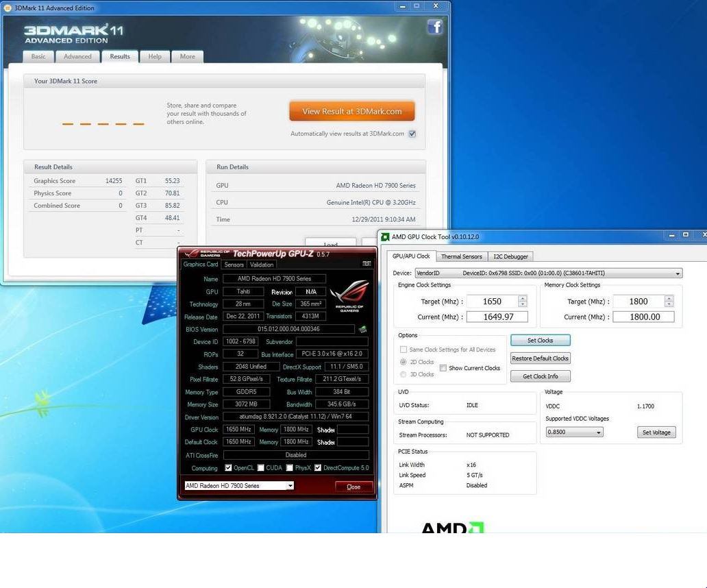707x588 pixels.
Task: Increase Memory Clock target with up arrow
Action: [x=669, y=298]
